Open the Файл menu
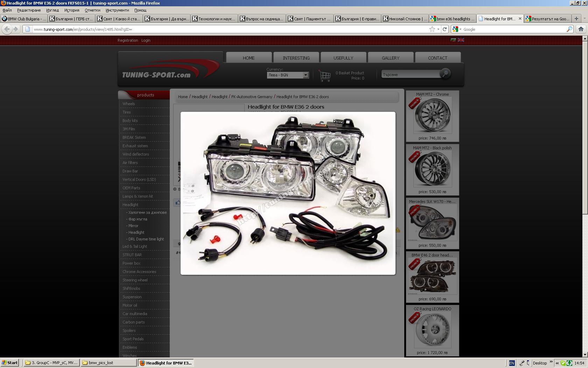The width and height of the screenshot is (588, 368). [7, 10]
